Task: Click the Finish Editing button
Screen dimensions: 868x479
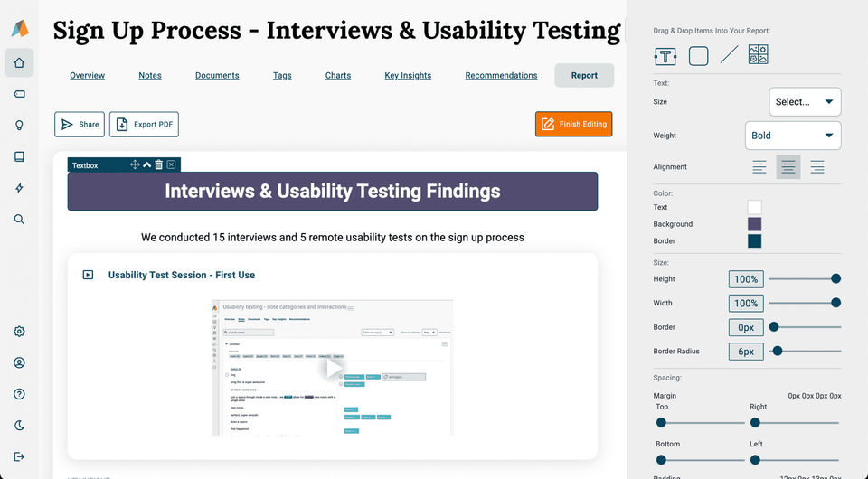Action: point(573,124)
